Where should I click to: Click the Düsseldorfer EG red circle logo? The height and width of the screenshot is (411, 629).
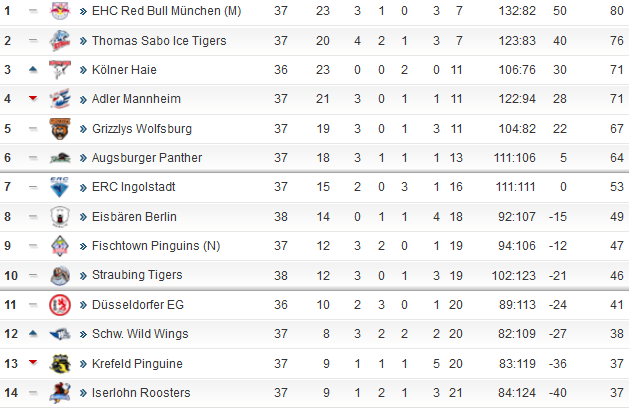pyautogui.click(x=60, y=305)
